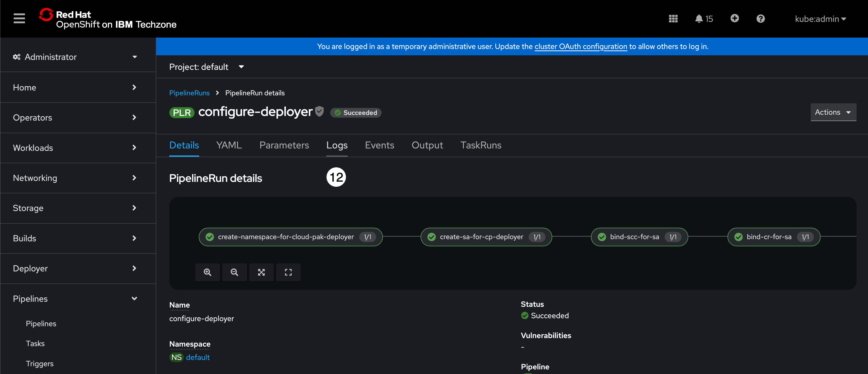Viewport: 868px width, 374px height.
Task: Click the signed shield icon beside configure-deployer
Action: coord(319,111)
